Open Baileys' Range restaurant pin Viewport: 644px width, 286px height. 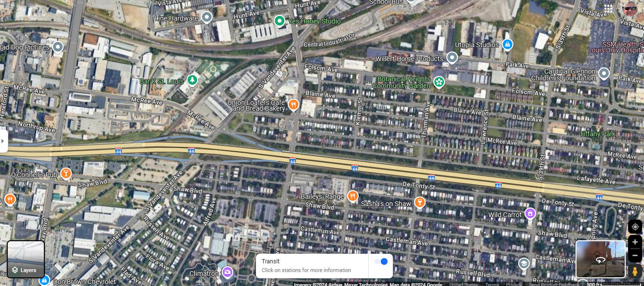click(353, 196)
